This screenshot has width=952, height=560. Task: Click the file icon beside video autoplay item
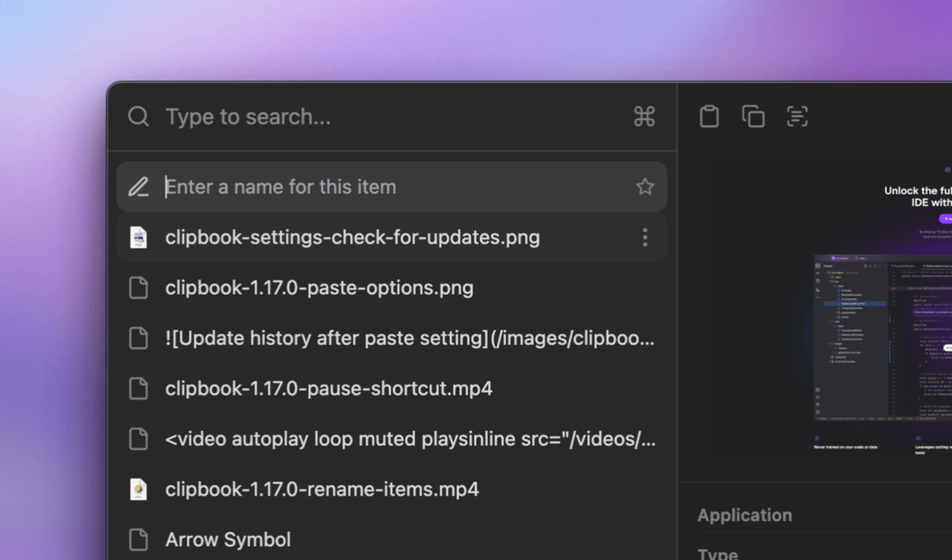(138, 439)
